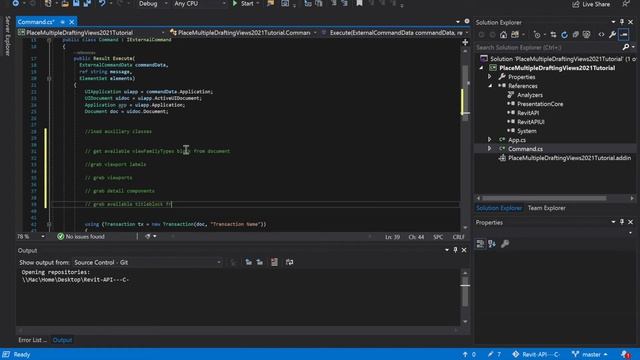This screenshot has width=640, height=360.
Task: Click the Save disk icon in the toolbar
Action: 76,3
